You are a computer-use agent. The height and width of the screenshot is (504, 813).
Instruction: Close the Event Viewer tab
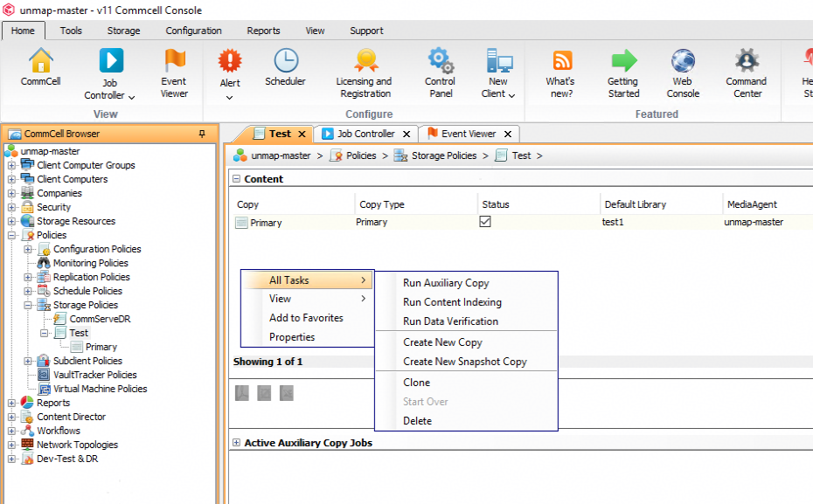tap(508, 134)
